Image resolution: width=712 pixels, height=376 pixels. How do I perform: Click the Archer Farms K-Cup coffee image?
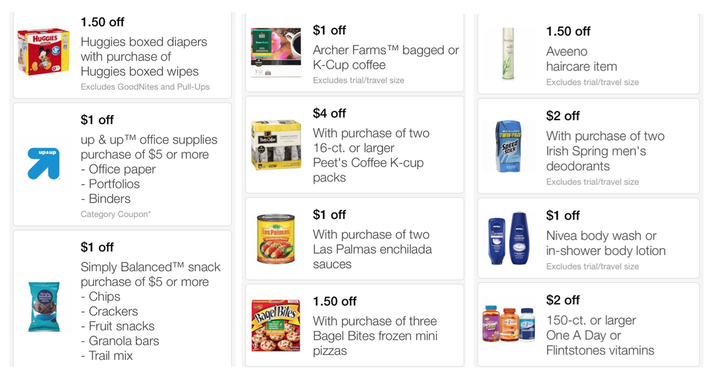tap(276, 52)
